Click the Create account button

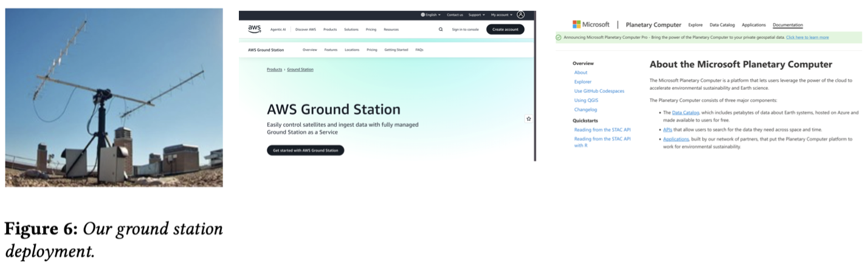(x=505, y=29)
